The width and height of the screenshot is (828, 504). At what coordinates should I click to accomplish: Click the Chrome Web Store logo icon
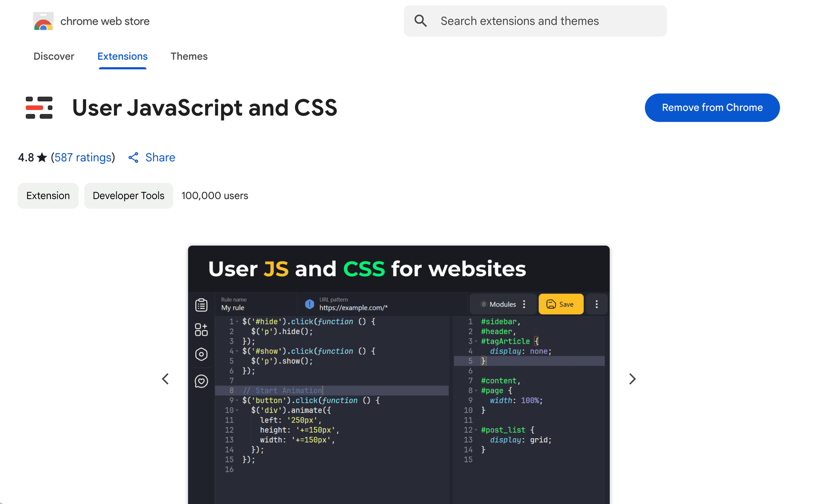[x=43, y=21]
